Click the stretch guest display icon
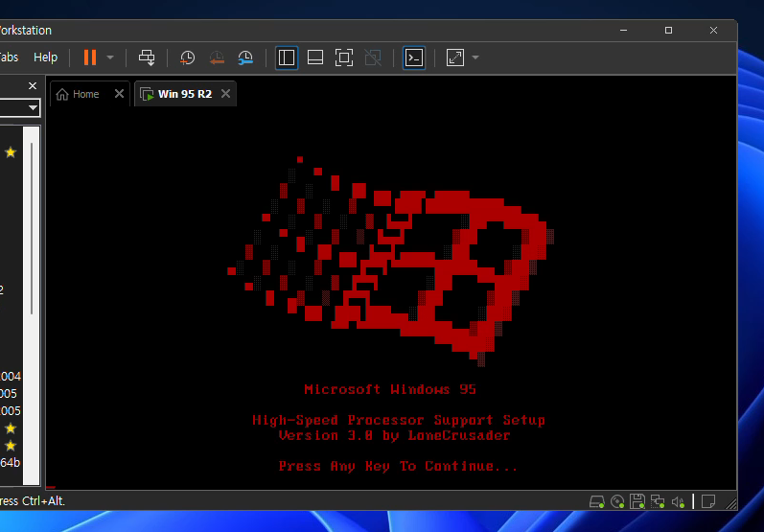The height and width of the screenshot is (532, 764). pos(455,58)
